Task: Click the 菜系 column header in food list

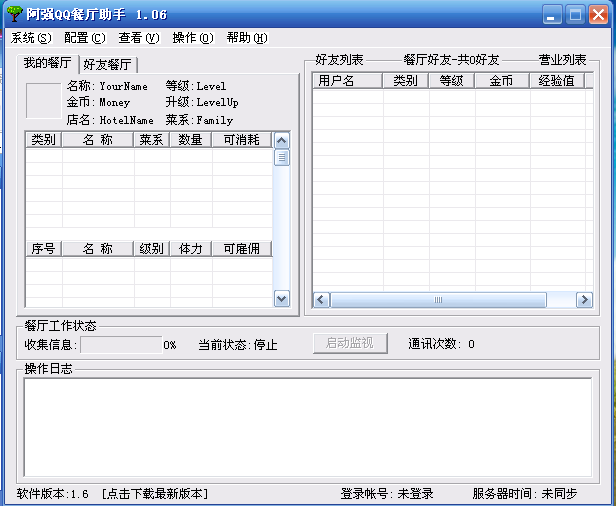Action: [x=151, y=140]
